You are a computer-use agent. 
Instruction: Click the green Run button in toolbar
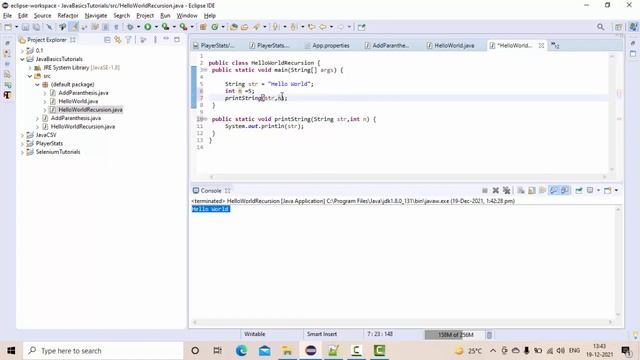coord(148,27)
